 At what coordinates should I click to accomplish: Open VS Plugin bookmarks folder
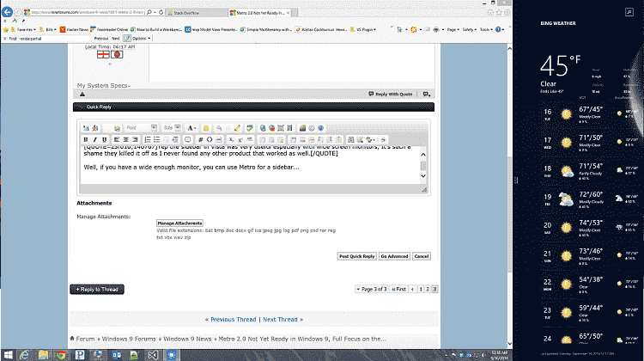[363, 29]
